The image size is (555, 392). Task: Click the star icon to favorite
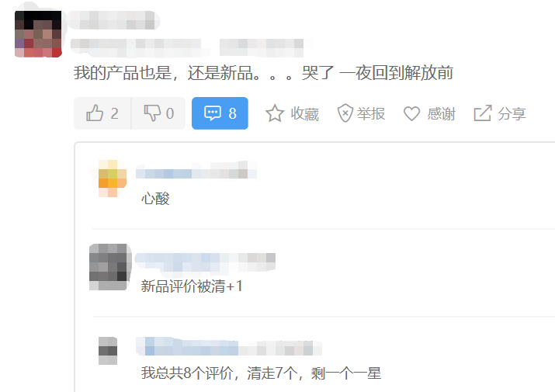click(275, 113)
